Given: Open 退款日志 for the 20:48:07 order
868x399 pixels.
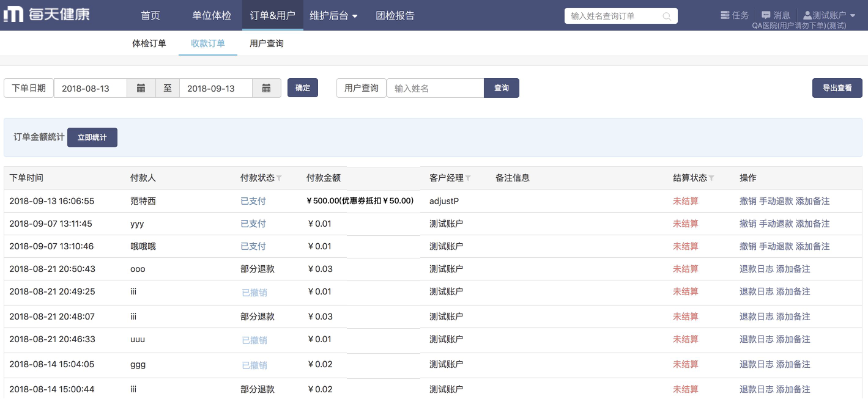Looking at the screenshot, I should pos(757,317).
